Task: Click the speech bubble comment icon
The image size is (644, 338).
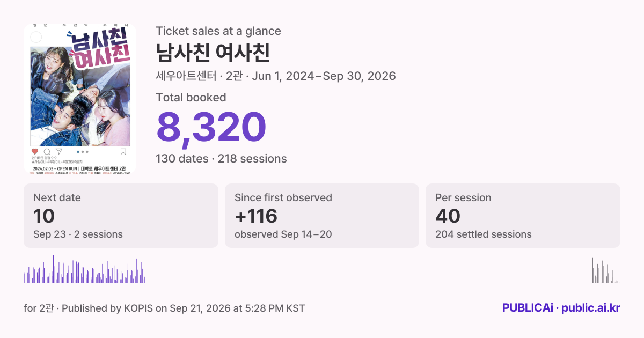Action: (x=47, y=152)
